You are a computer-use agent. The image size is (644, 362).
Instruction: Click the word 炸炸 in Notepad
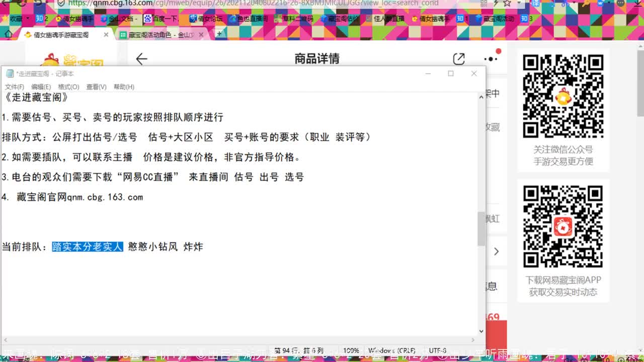pos(193,247)
